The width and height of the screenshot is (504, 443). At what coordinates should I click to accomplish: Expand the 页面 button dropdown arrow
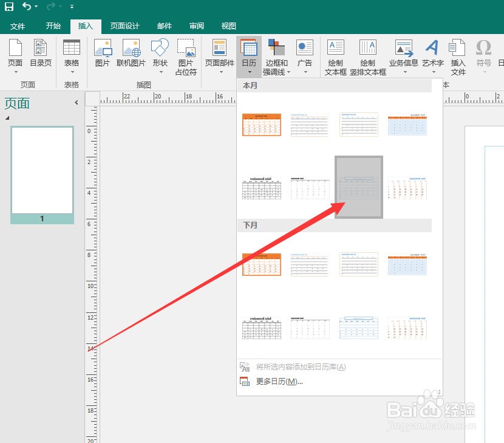pos(16,72)
